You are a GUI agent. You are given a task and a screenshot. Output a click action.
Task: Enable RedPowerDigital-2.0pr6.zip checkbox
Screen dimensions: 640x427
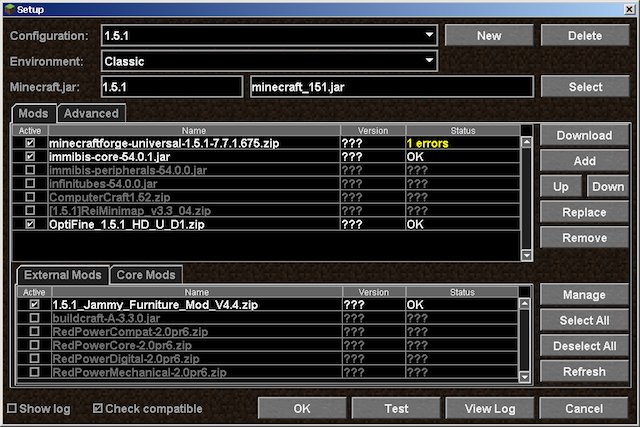pyautogui.click(x=35, y=358)
